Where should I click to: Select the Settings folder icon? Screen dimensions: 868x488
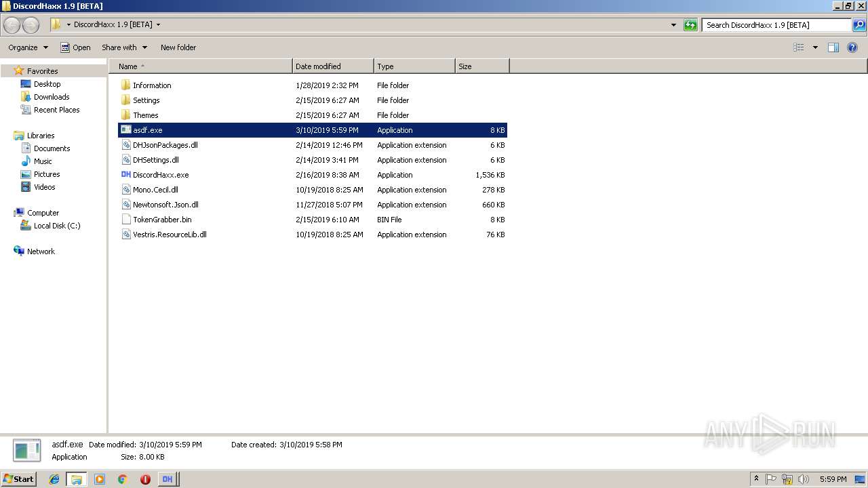(x=125, y=100)
